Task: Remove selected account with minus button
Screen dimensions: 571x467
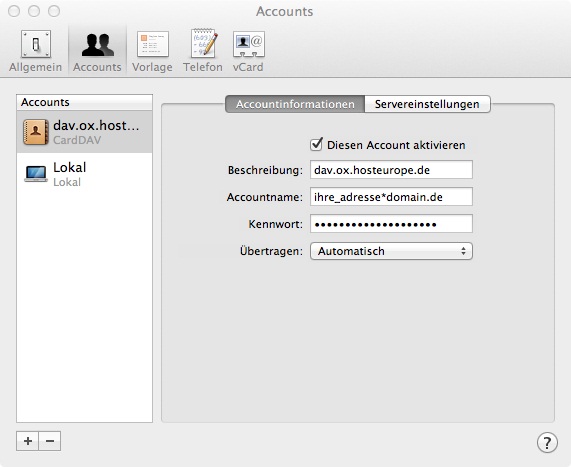Action: coord(50,441)
